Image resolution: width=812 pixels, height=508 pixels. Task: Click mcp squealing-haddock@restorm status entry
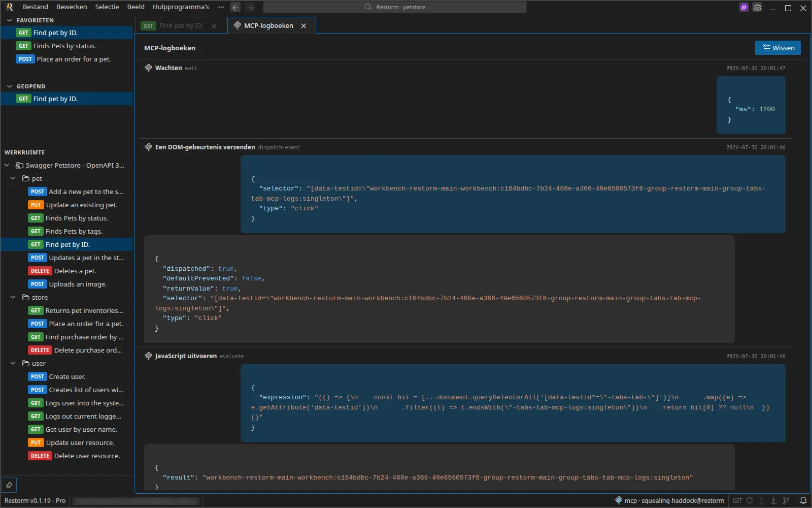pos(669,500)
